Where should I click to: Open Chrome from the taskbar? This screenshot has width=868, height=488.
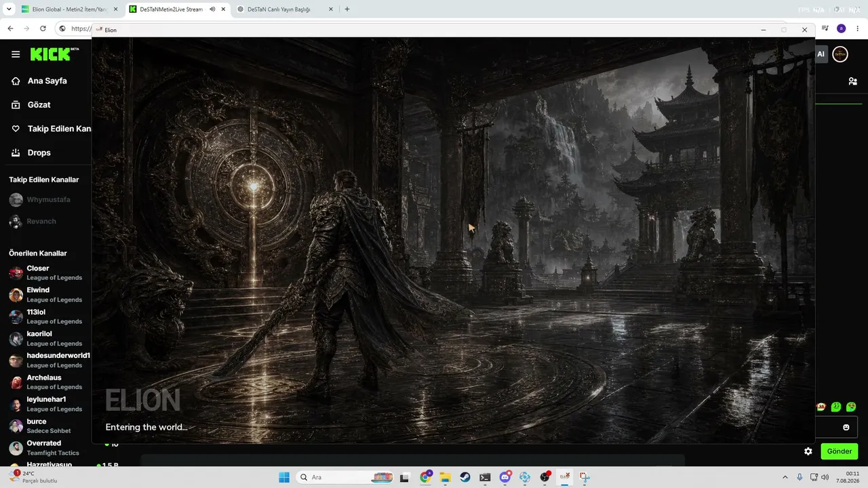click(425, 477)
